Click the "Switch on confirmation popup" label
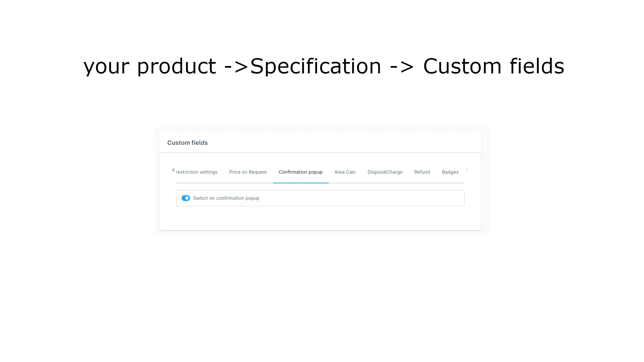Image resolution: width=644 pixels, height=362 pixels. [226, 198]
